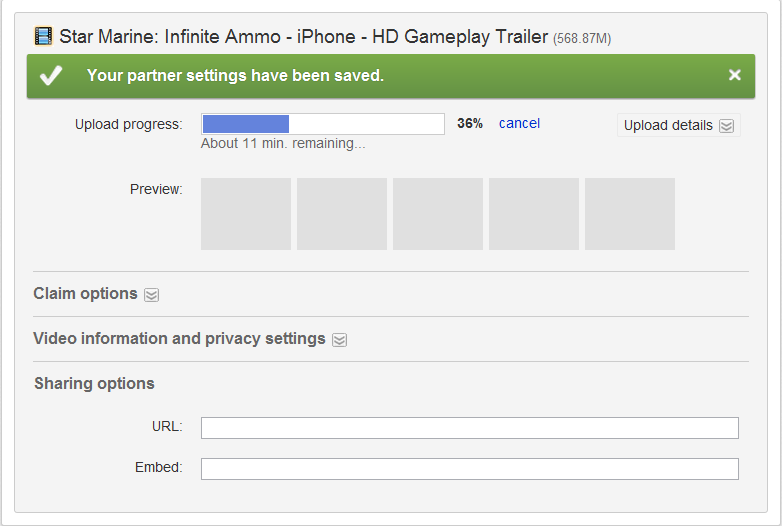Dismiss the partner settings saved notification
This screenshot has width=782, height=526.
(735, 75)
